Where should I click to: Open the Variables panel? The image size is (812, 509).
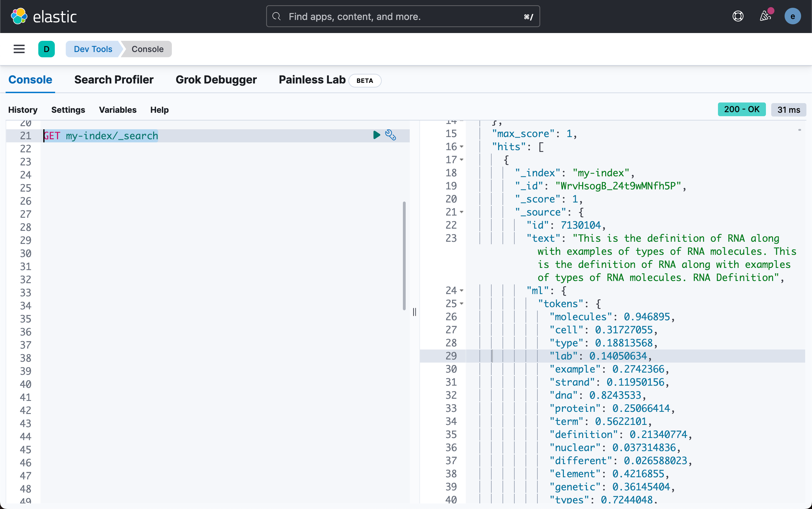(117, 110)
